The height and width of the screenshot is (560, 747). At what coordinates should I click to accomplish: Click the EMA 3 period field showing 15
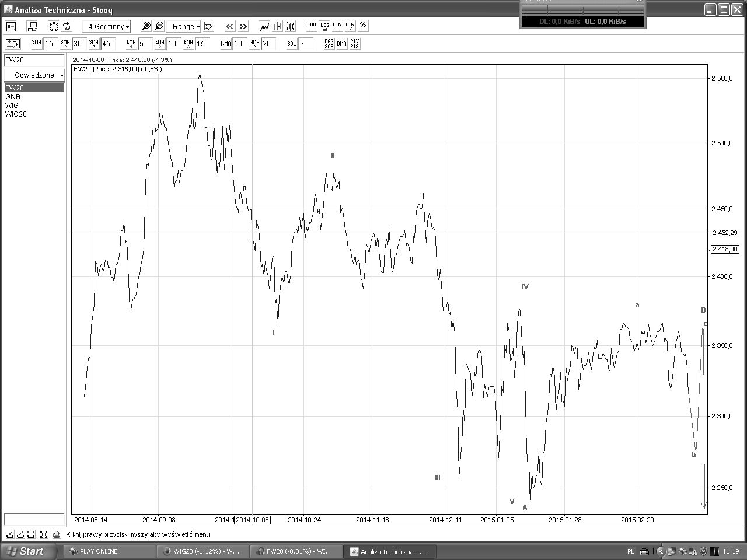click(202, 44)
